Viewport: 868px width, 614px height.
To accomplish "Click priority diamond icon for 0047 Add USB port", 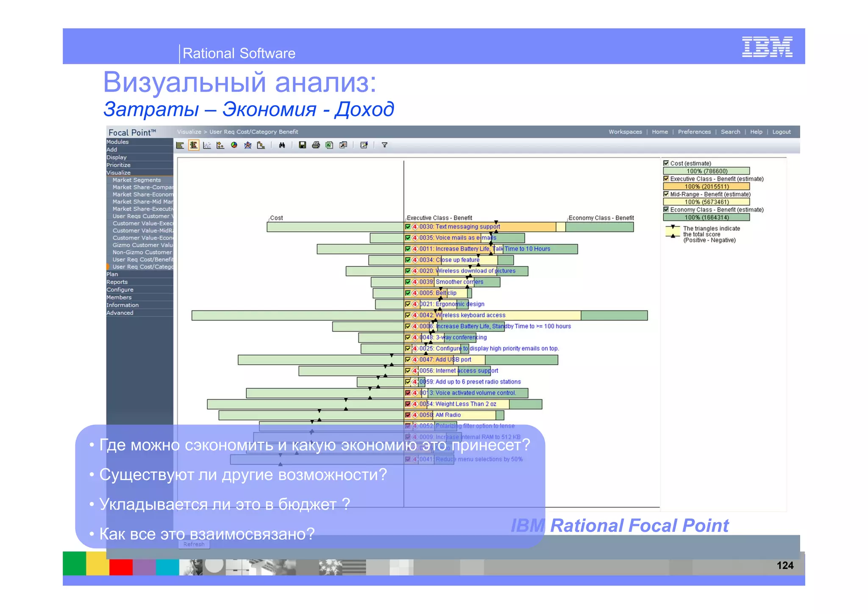I will [x=415, y=360].
